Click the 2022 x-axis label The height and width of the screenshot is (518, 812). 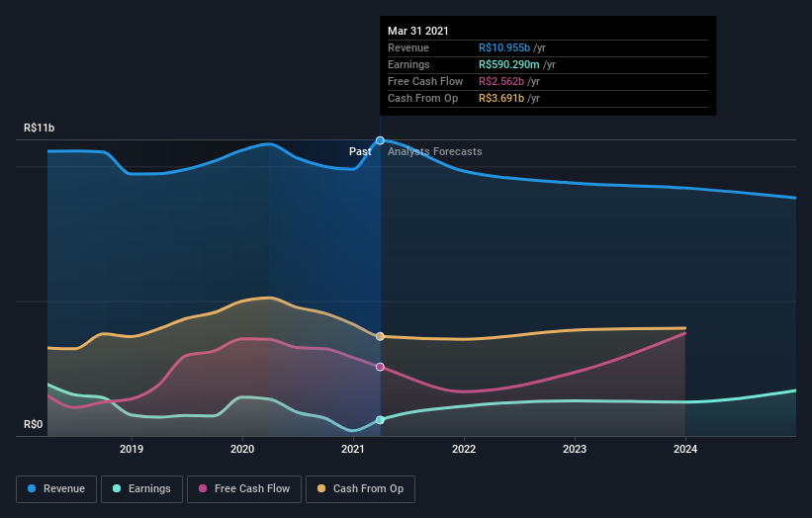pyautogui.click(x=464, y=449)
